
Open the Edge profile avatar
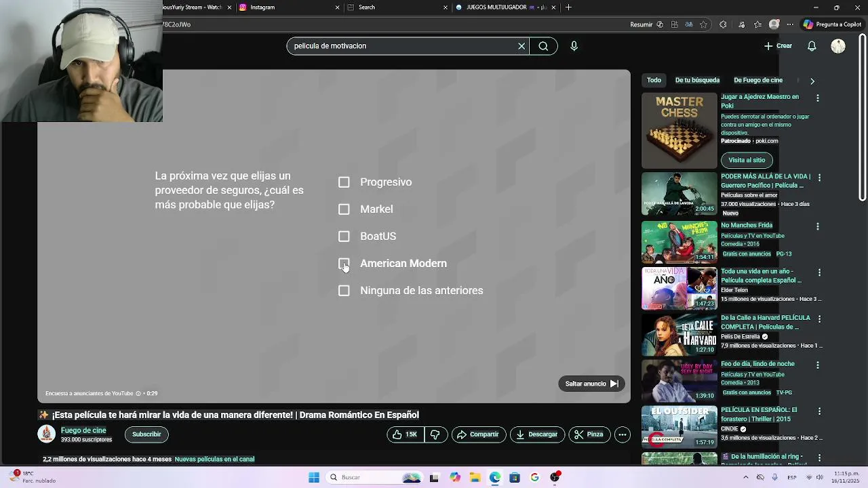(774, 24)
